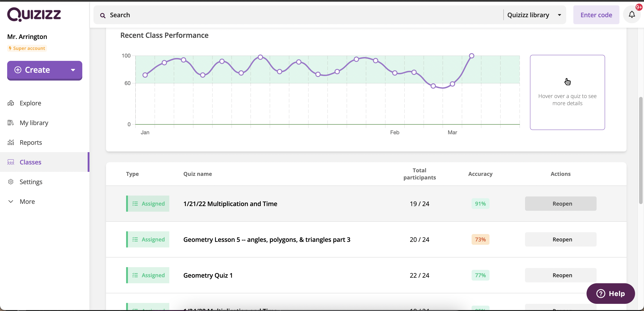Click the 20 / 24 participants value
This screenshot has height=311, width=644.
tap(419, 239)
